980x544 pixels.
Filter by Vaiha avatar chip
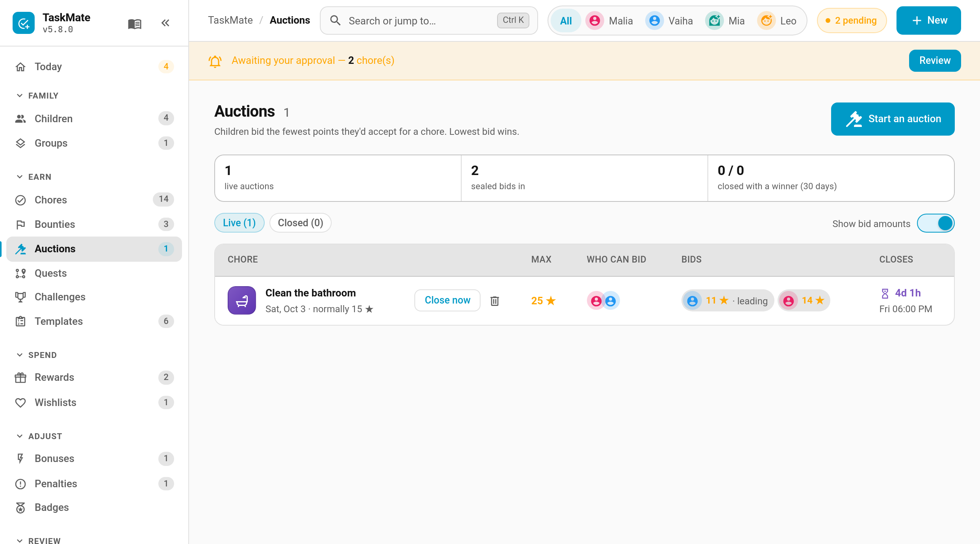pyautogui.click(x=669, y=20)
